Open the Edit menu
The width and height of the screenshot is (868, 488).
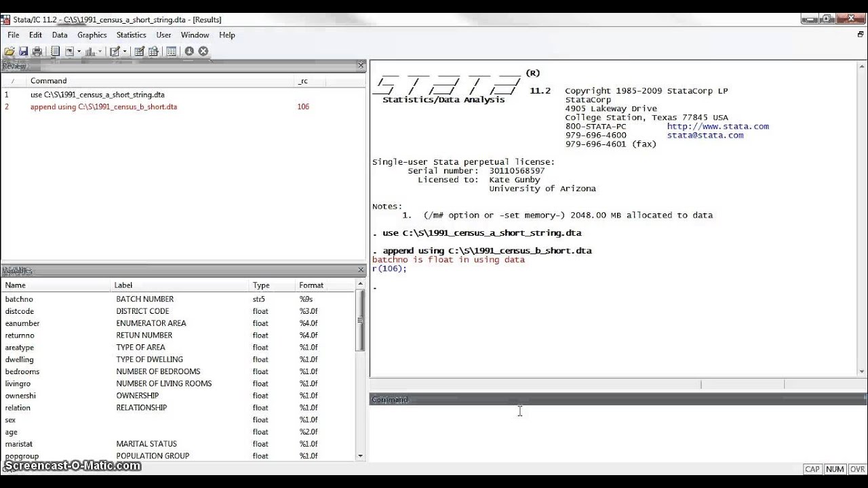[35, 35]
